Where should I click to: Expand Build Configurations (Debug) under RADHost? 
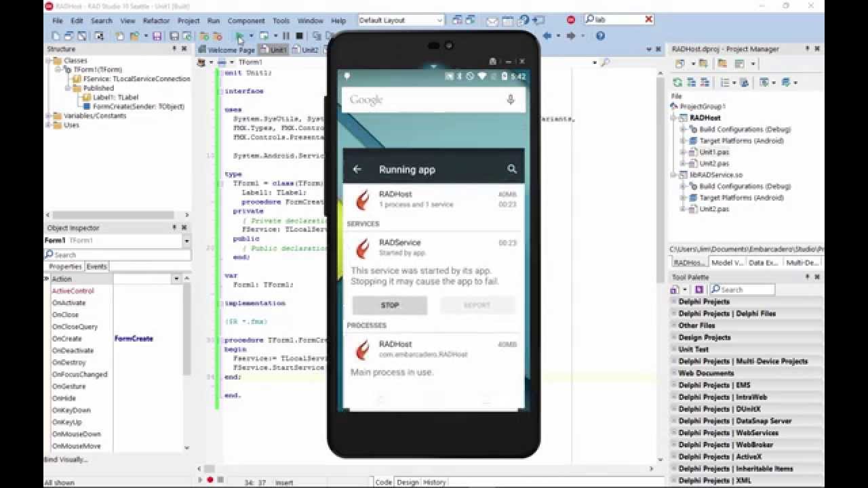pyautogui.click(x=684, y=129)
